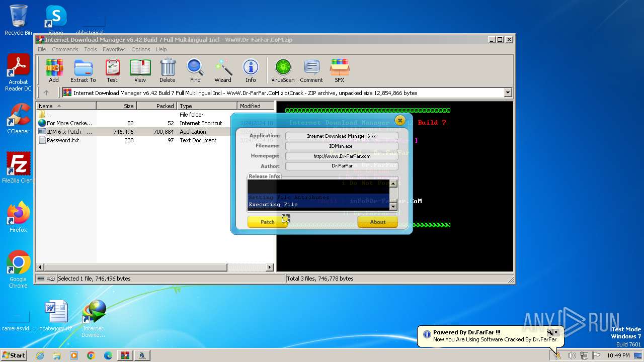Go up one folder level arrow
Image resolution: width=644 pixels, height=362 pixels.
[46, 93]
